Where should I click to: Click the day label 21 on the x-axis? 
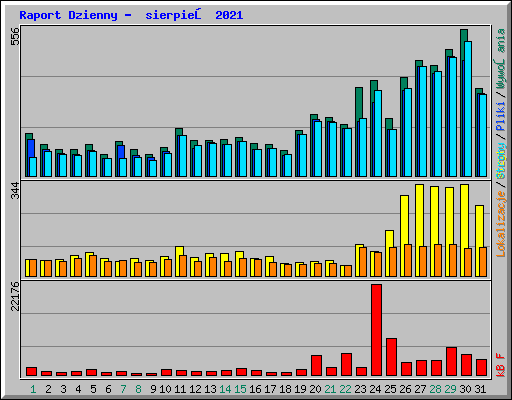click(x=330, y=389)
